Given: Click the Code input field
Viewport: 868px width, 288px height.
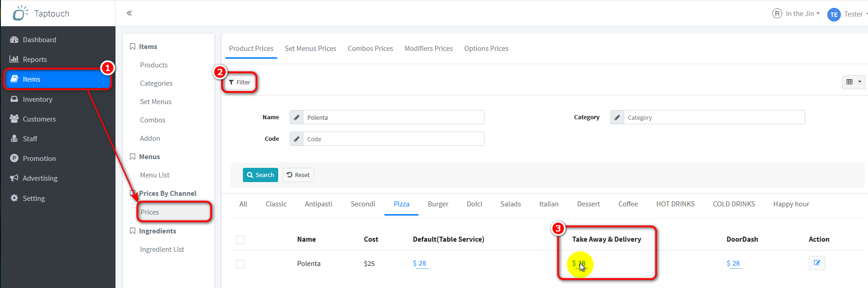Looking at the screenshot, I should [x=394, y=139].
